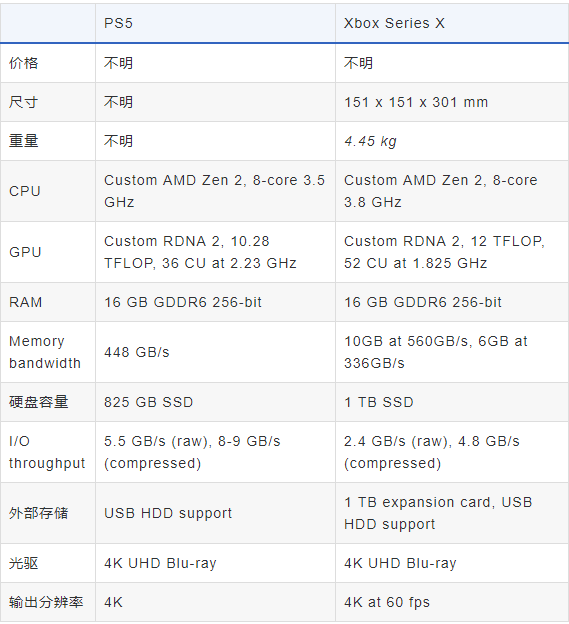
Task: Click the 4K at 60 fps cell
Action: pyautogui.click(x=452, y=602)
